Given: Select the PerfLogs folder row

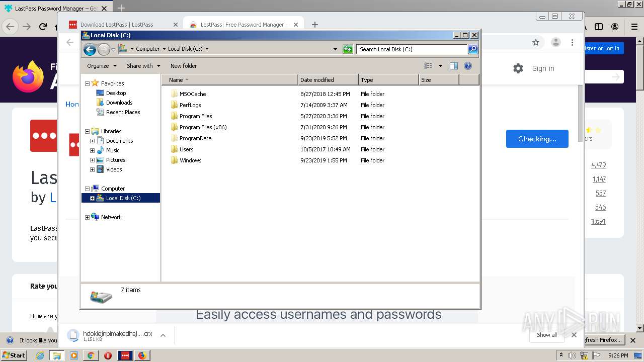Looking at the screenshot, I should tap(320, 105).
